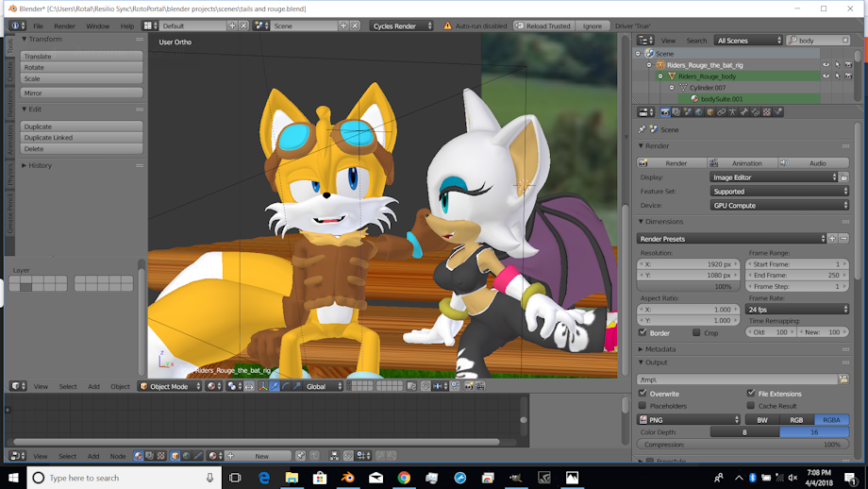868x489 pixels.
Task: Select texture nodes icon in node editor
Action: tap(160, 456)
